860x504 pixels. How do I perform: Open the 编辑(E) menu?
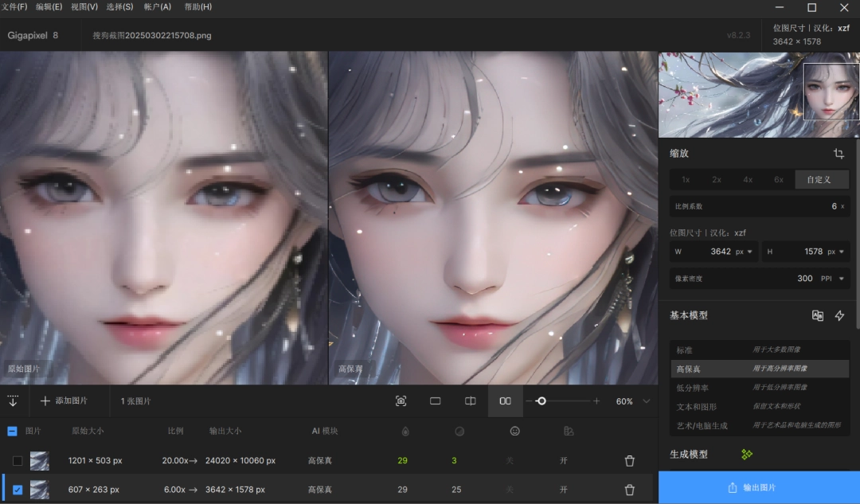click(x=49, y=6)
